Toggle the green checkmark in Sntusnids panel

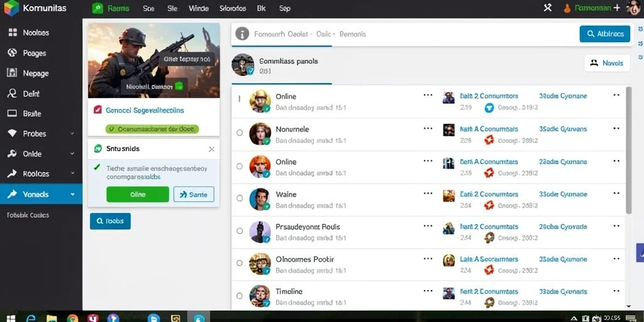coord(97,167)
